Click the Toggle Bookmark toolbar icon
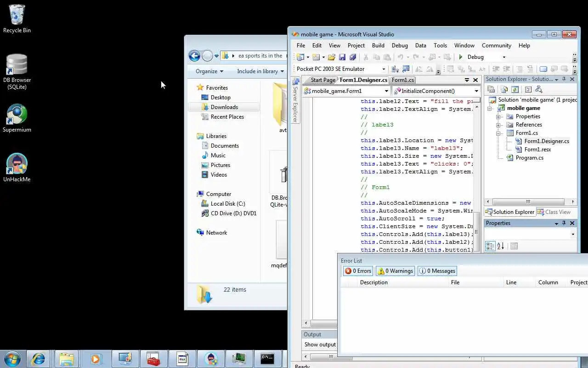 click(x=543, y=69)
